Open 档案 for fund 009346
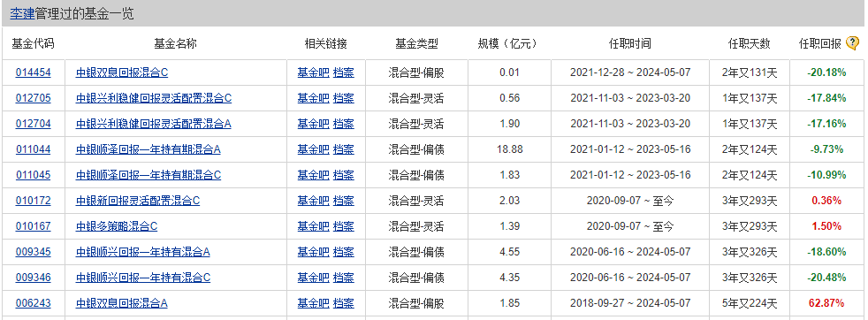 click(343, 278)
